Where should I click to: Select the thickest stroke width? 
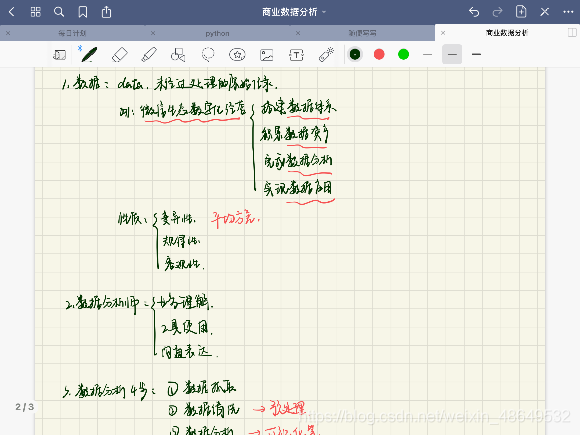(x=476, y=54)
